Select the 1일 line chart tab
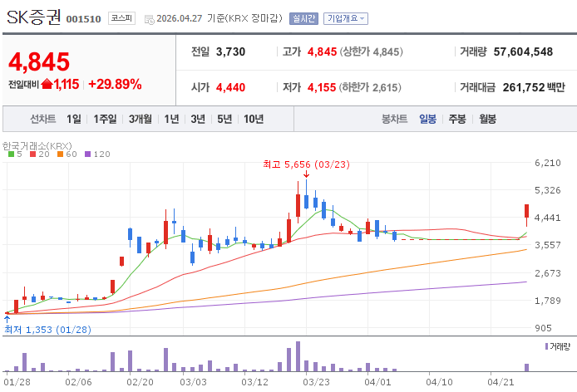Screen dimensions: 577x392 [x=74, y=119]
